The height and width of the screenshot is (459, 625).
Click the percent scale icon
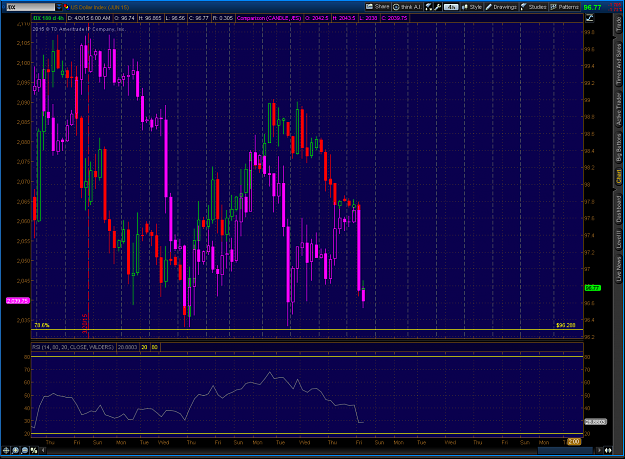[34, 450]
